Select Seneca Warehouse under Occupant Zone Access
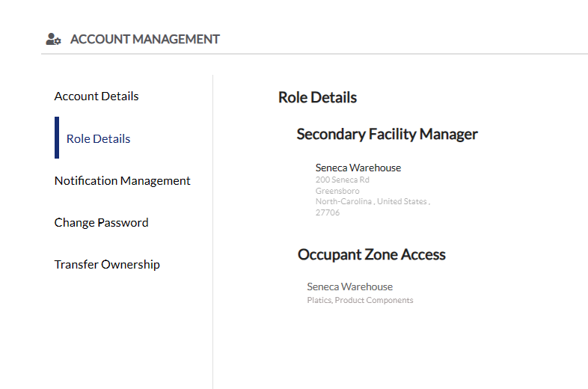 point(350,287)
